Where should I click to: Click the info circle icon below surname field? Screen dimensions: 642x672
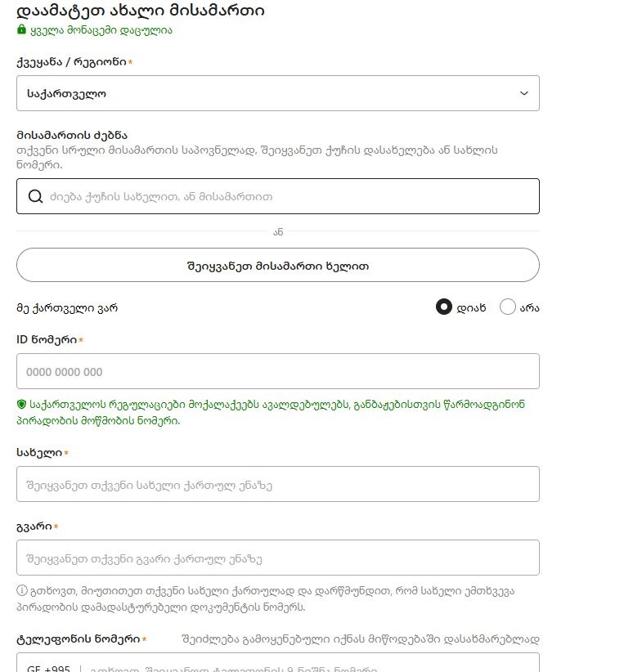[x=21, y=590]
